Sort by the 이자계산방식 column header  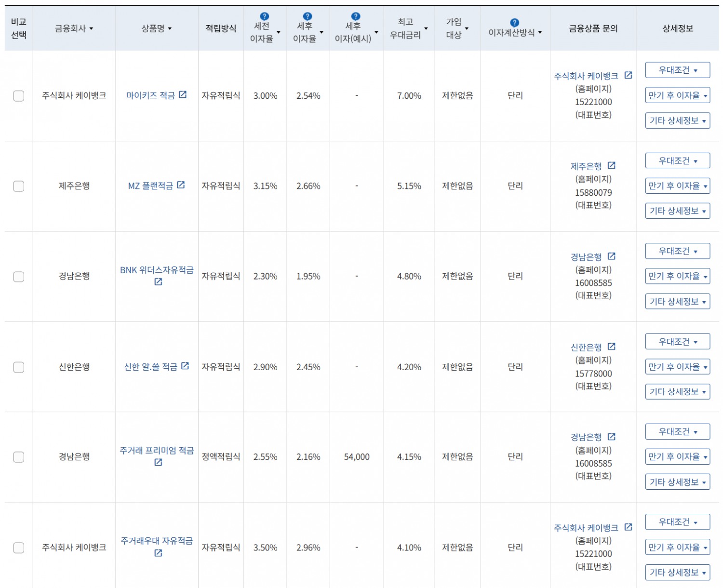pyautogui.click(x=515, y=32)
